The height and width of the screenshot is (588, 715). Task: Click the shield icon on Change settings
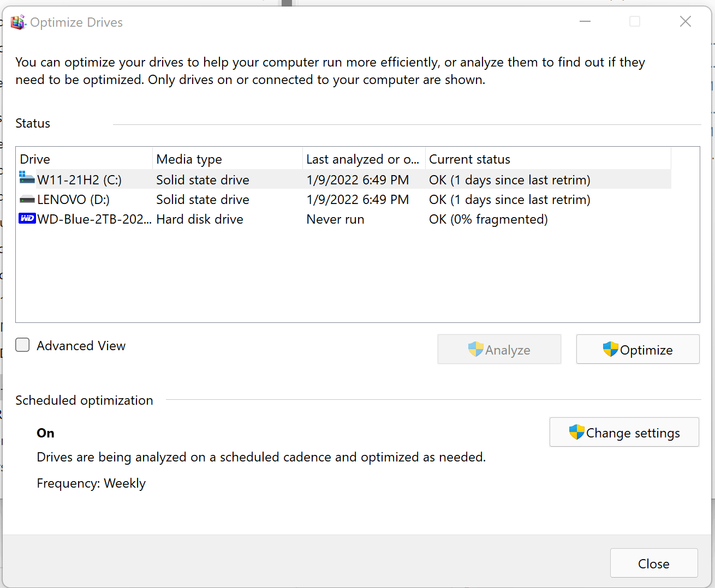577,432
